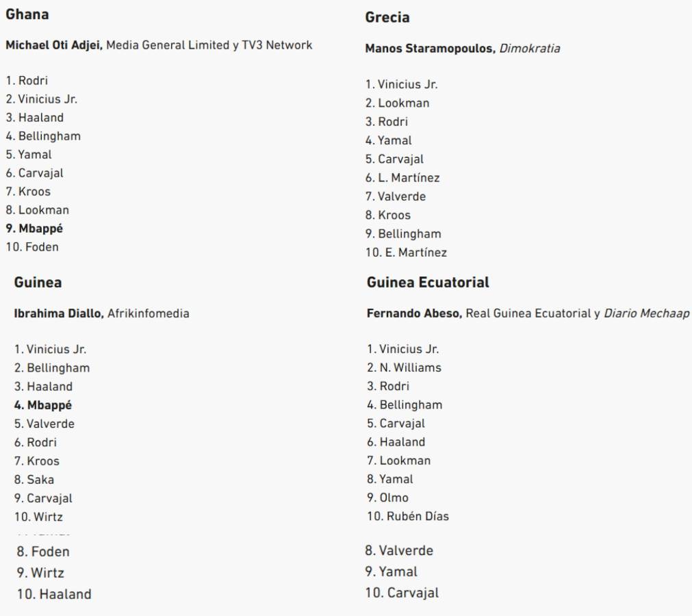Viewport: 692px width, 616px height.
Task: Click the Rubén Díaz entry
Action: (408, 516)
